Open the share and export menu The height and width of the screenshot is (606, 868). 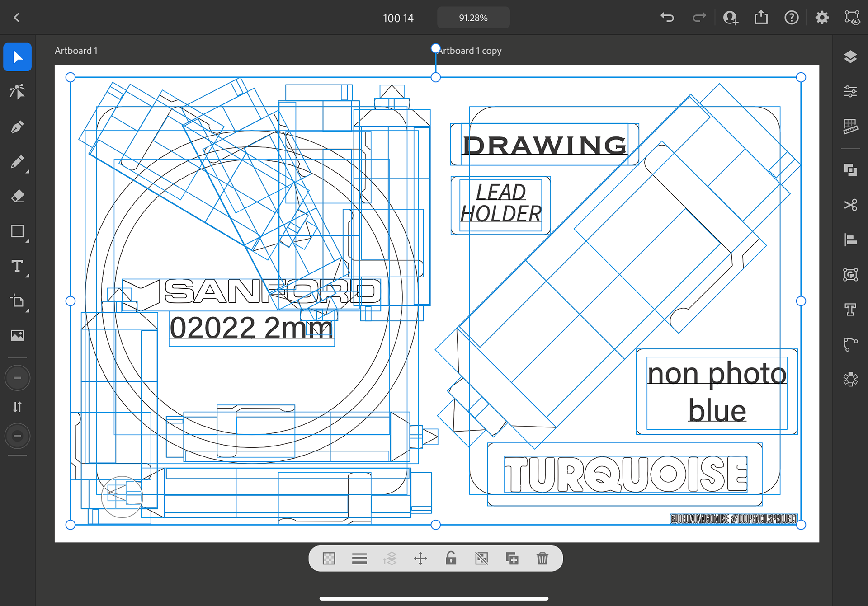click(761, 18)
